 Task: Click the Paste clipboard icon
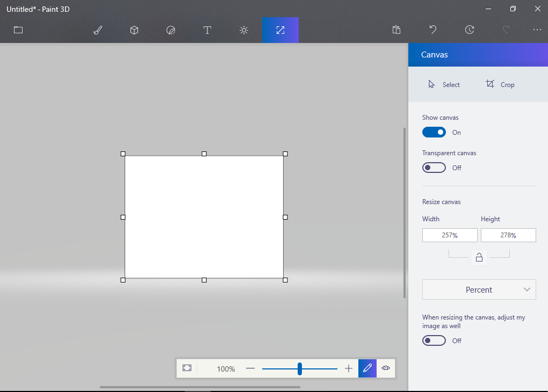[x=396, y=30]
